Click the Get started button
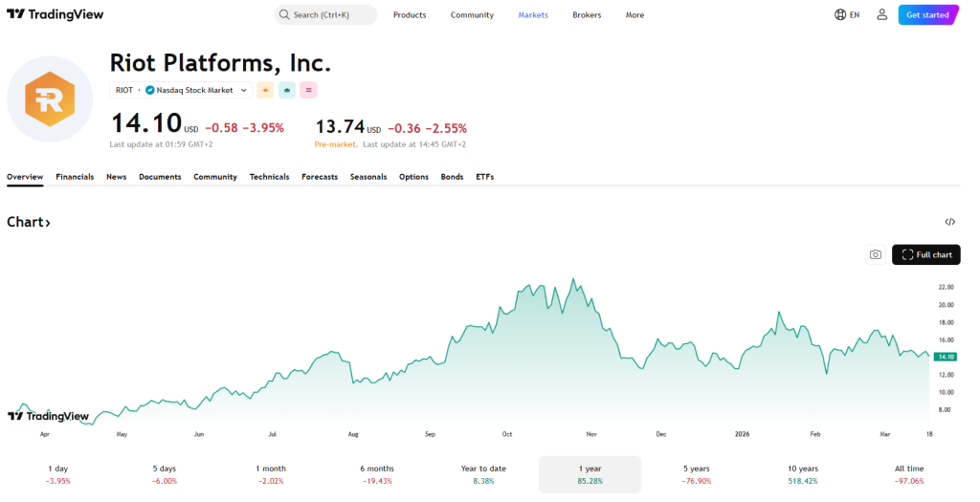980x502 pixels. click(927, 14)
